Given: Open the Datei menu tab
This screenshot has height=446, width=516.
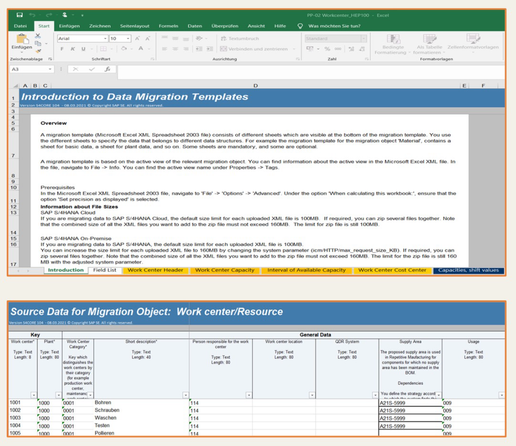Looking at the screenshot, I should 20,26.
